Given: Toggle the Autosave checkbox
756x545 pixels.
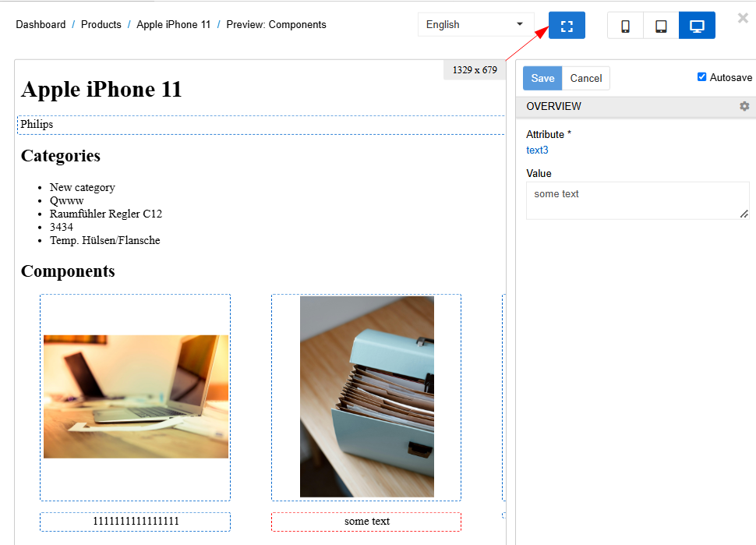Looking at the screenshot, I should 702,76.
